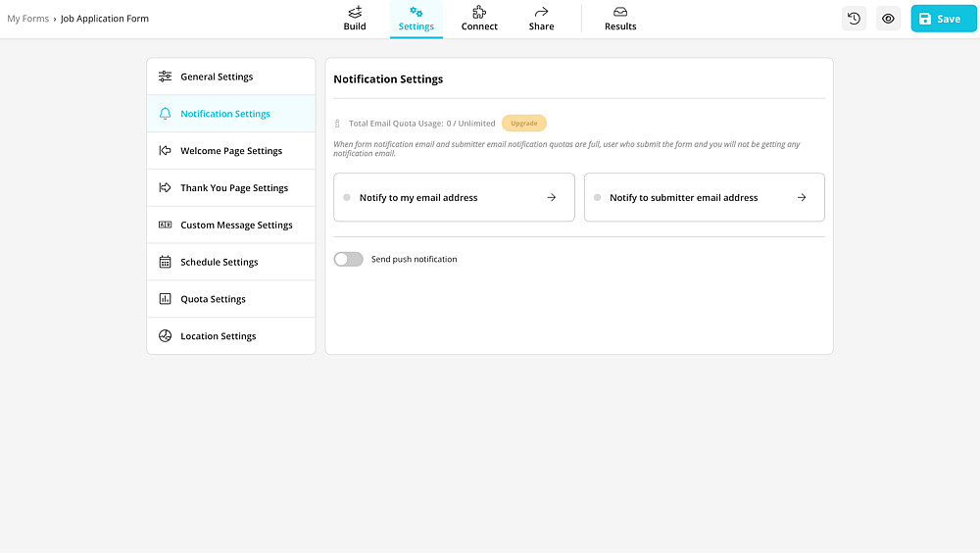Preview form with the eye icon
The image size is (980, 553).
[x=888, y=19]
